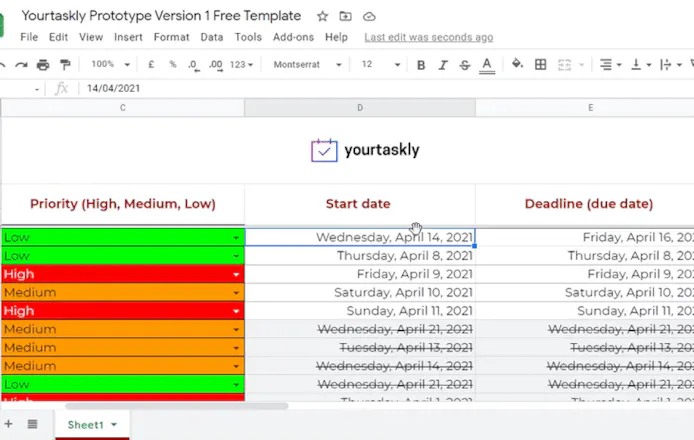Screen dimensions: 694x440
Task: Open the font size 12 dropdown
Action: click(x=380, y=65)
